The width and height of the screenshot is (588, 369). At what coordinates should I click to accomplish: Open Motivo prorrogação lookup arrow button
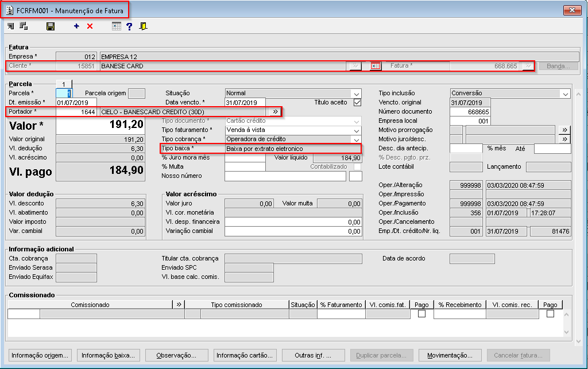click(x=564, y=130)
